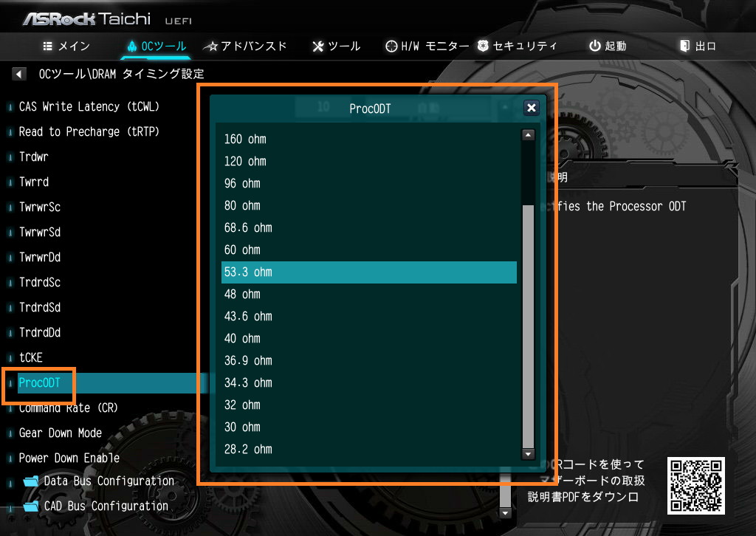
Task: Click the Data Bus Configuration folder icon
Action: (31, 481)
